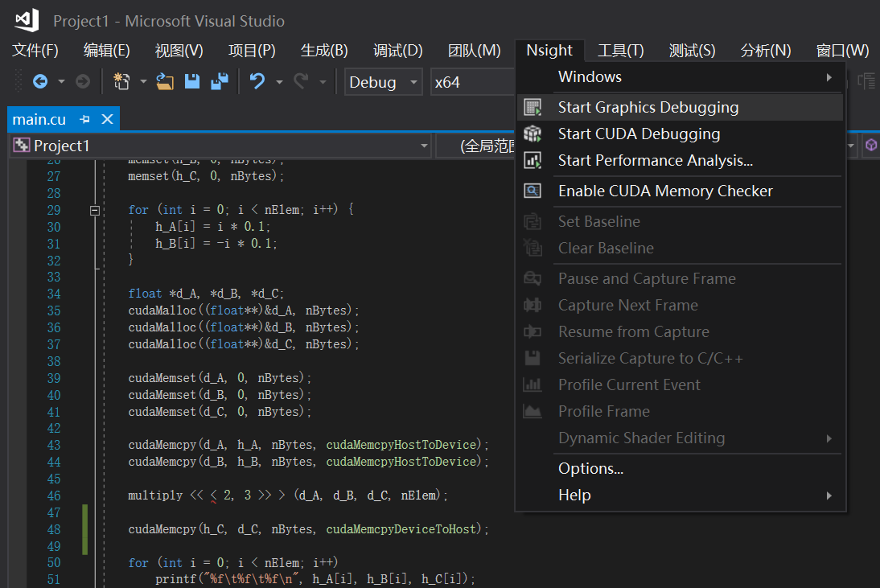
Task: Click the Project1 icon in navigation bar
Action: click(x=22, y=146)
